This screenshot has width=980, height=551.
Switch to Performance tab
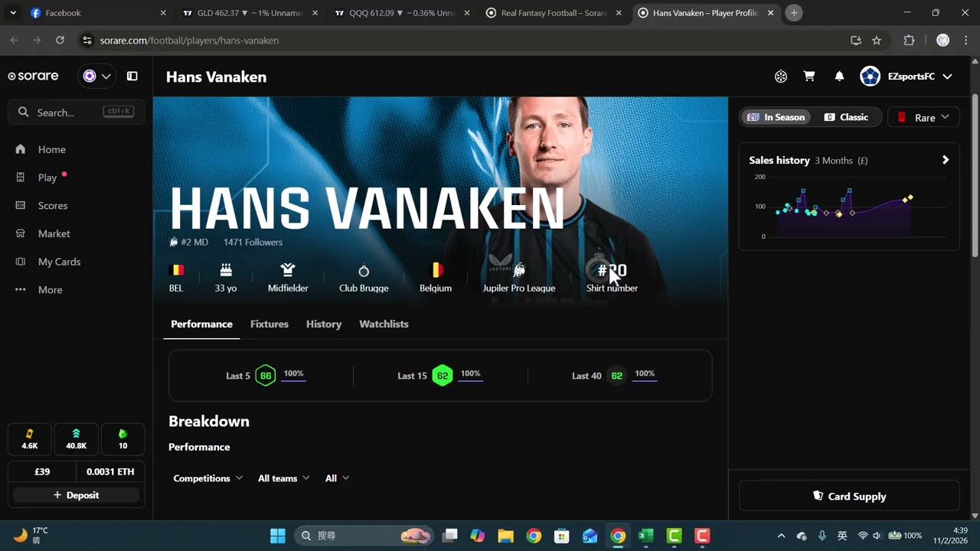[201, 324]
